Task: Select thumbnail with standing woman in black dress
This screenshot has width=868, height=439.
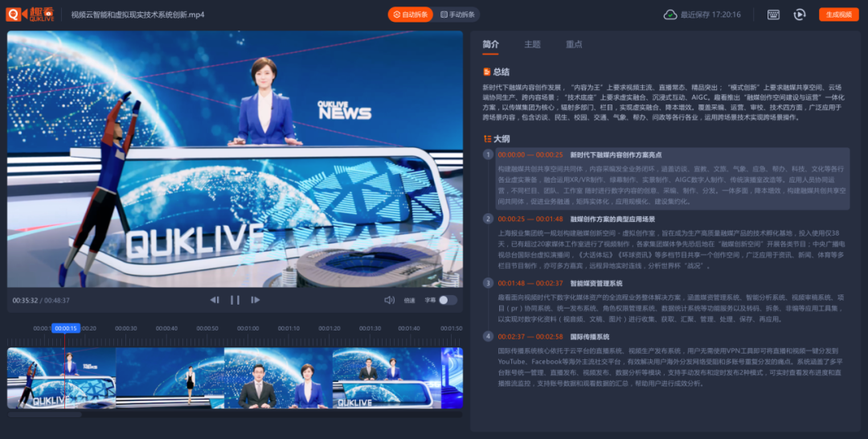Action: (x=170, y=378)
